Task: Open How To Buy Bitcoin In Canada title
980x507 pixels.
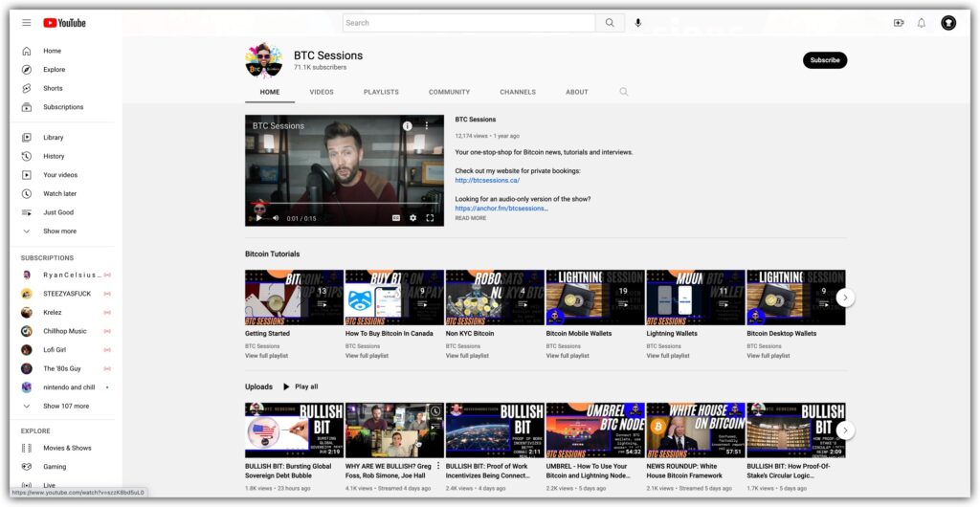Action: tap(389, 334)
